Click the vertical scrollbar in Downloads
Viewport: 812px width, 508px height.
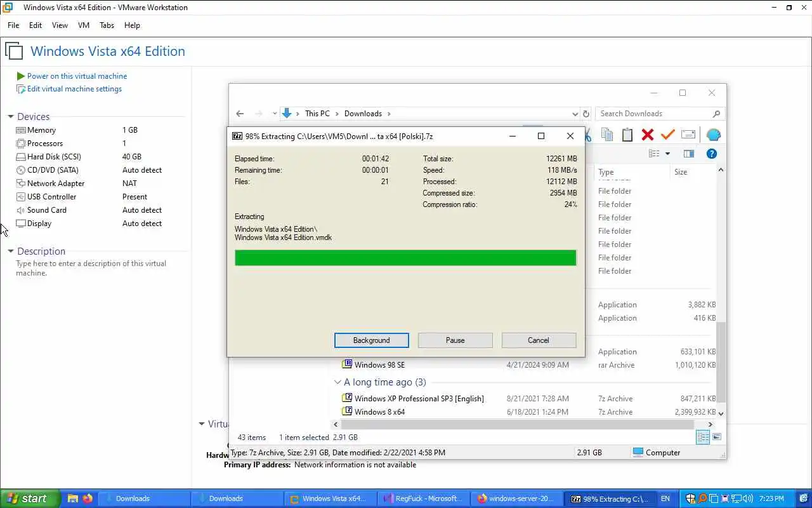(721, 361)
